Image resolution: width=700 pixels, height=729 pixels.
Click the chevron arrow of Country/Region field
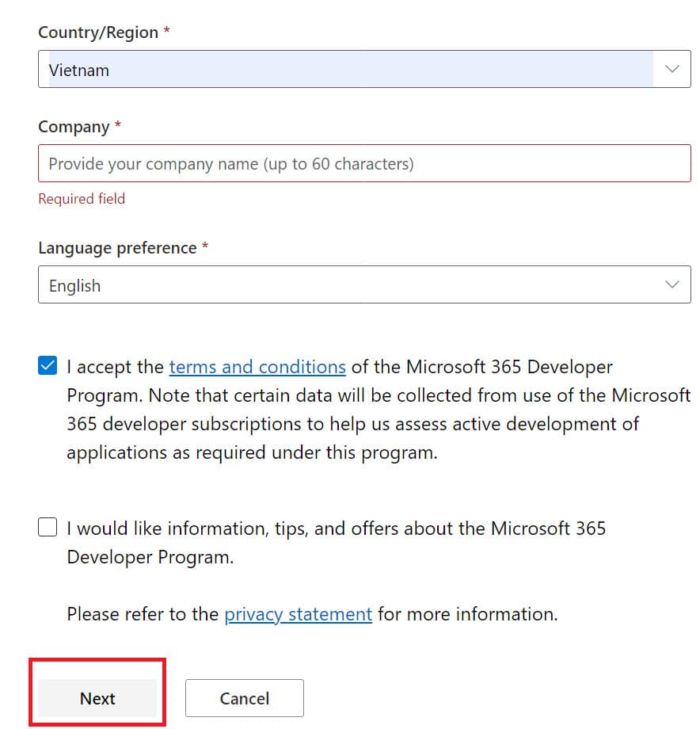(671, 69)
